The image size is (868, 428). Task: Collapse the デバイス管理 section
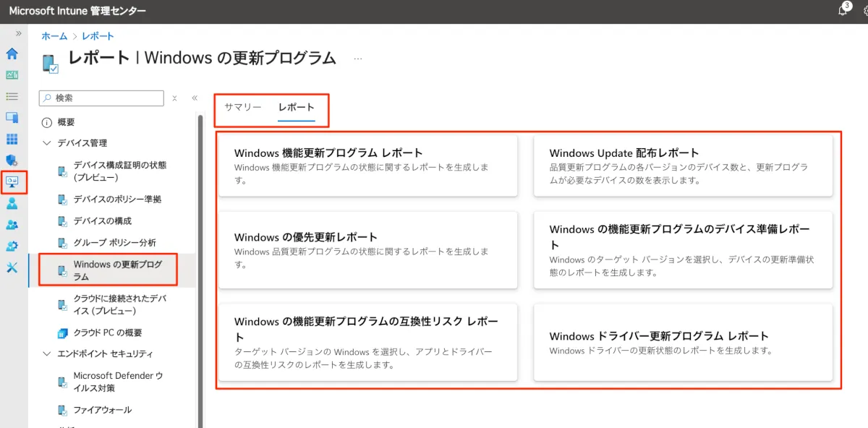[x=47, y=143]
